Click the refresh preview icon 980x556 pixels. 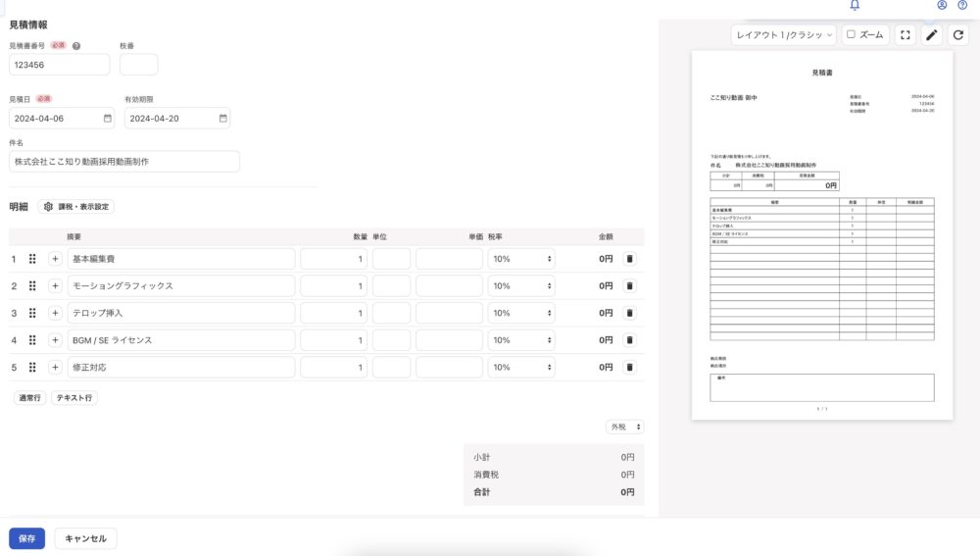tap(959, 35)
